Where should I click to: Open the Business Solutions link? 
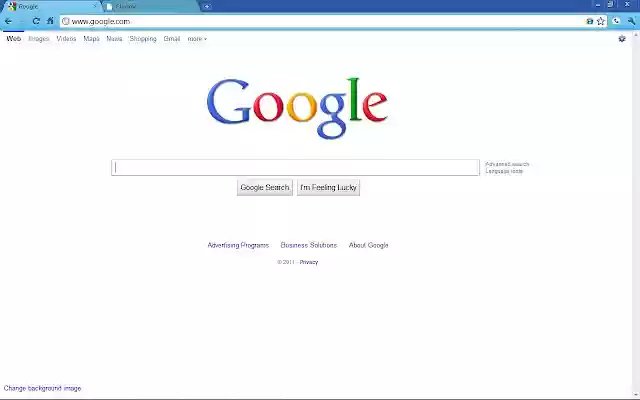(x=309, y=245)
